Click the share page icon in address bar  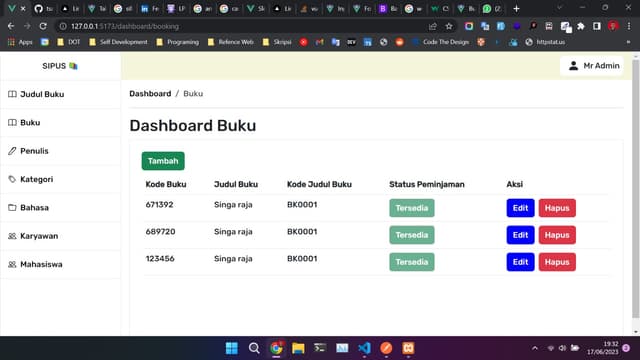click(433, 27)
